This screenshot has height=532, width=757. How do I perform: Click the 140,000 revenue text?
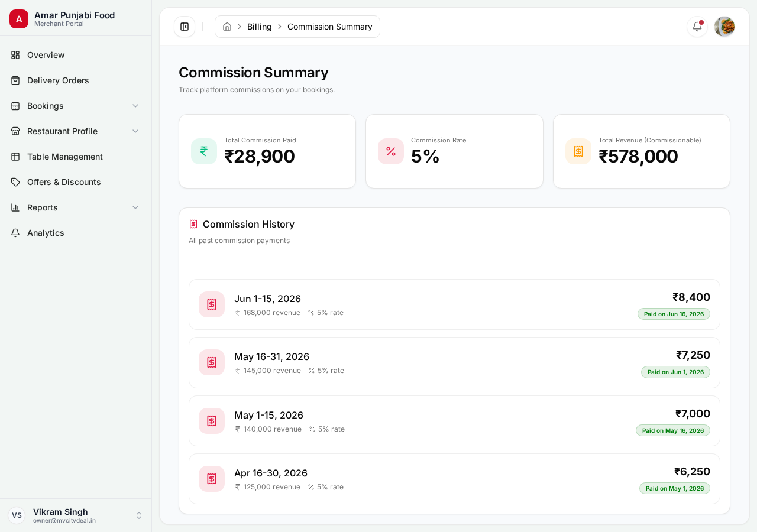pyautogui.click(x=273, y=429)
